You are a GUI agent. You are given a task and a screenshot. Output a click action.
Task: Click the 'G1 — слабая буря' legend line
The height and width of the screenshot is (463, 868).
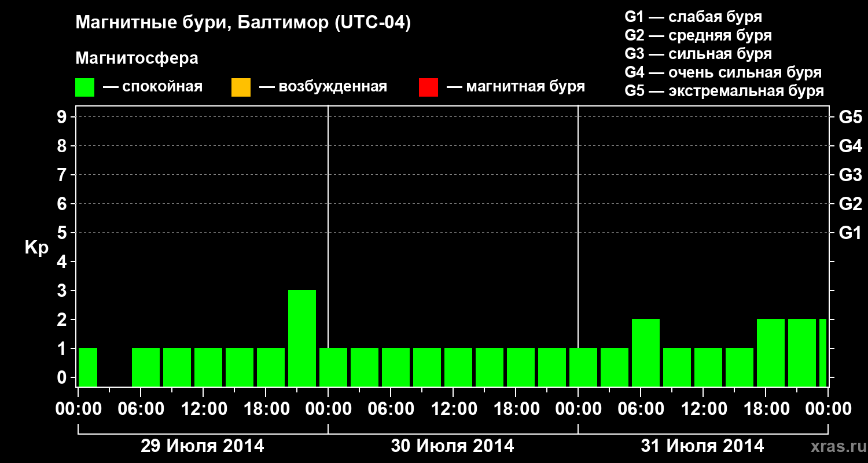(x=693, y=17)
